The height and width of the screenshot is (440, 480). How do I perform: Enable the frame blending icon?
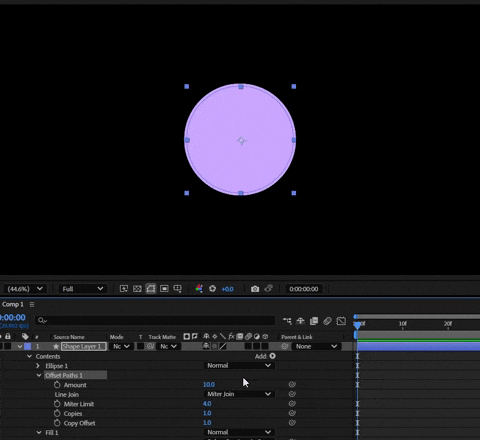[314, 321]
